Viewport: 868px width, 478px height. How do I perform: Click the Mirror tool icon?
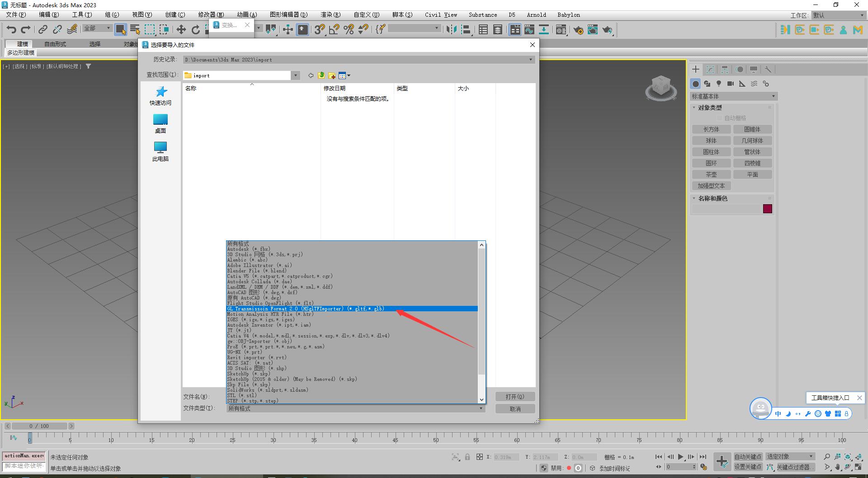(x=451, y=30)
